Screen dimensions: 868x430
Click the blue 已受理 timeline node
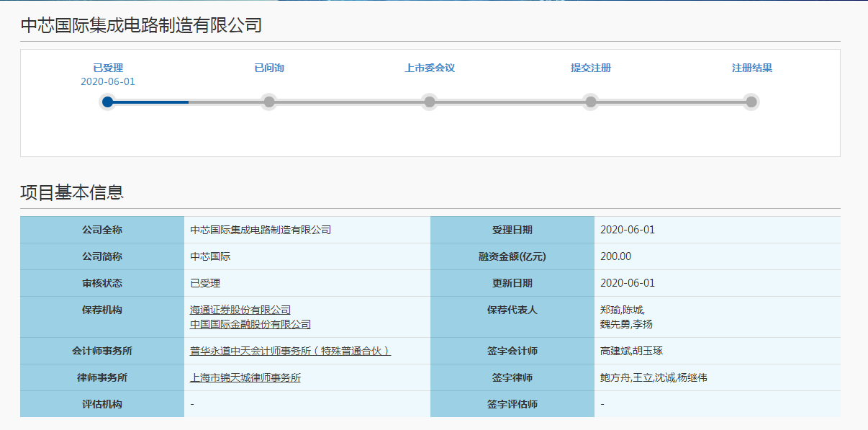107,102
